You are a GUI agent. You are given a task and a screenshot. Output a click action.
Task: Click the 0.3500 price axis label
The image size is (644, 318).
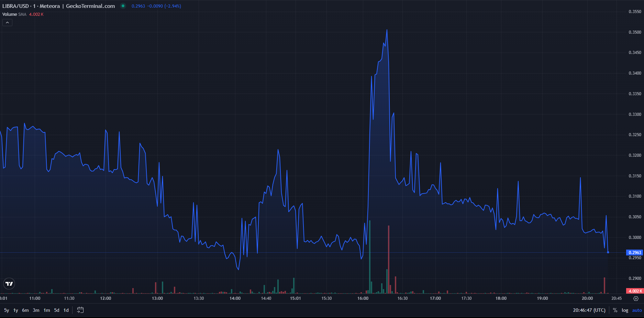635,32
